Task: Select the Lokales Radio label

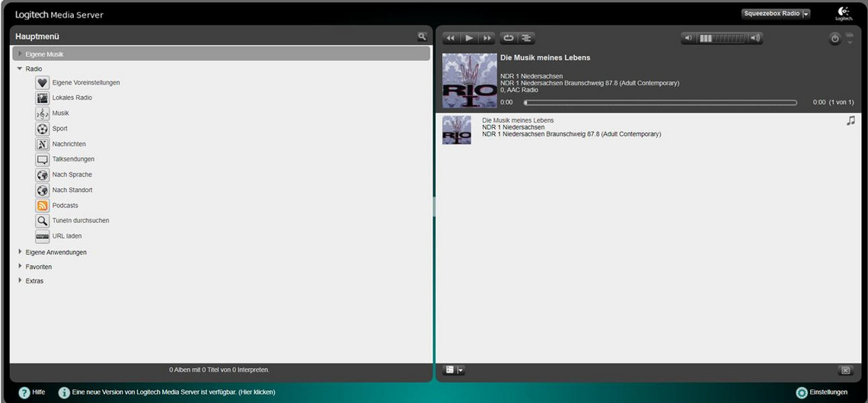Action: [x=72, y=98]
